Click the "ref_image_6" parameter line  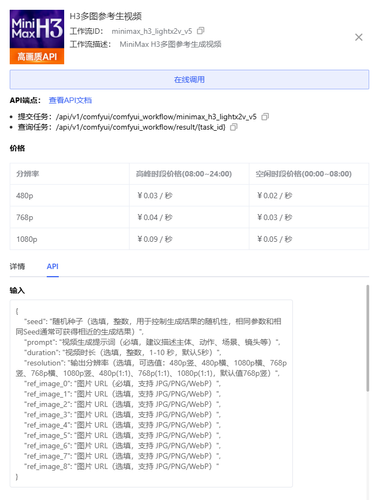[122, 446]
